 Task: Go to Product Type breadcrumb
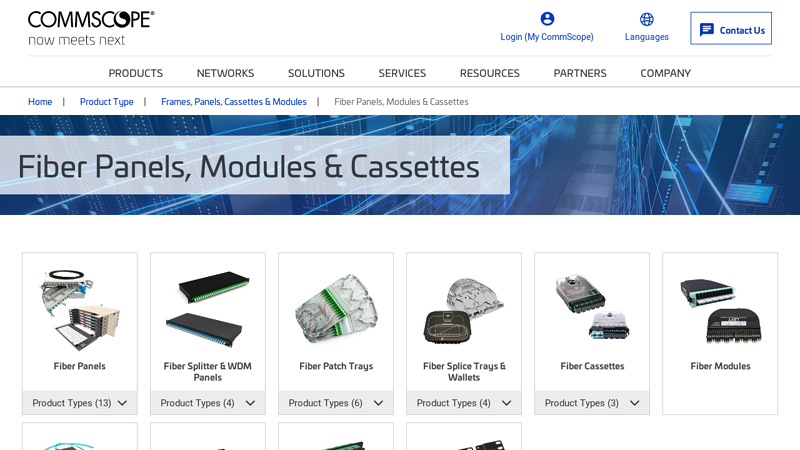click(107, 102)
